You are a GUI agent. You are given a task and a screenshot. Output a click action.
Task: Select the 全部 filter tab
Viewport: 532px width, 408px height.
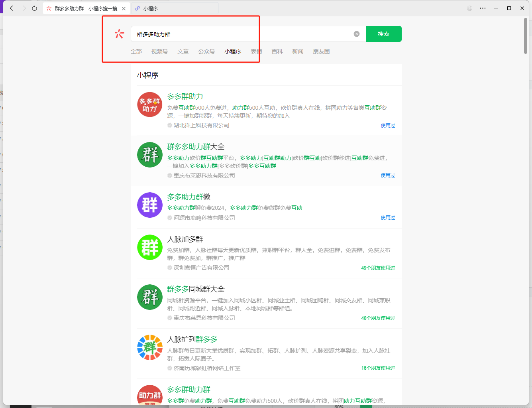(136, 51)
